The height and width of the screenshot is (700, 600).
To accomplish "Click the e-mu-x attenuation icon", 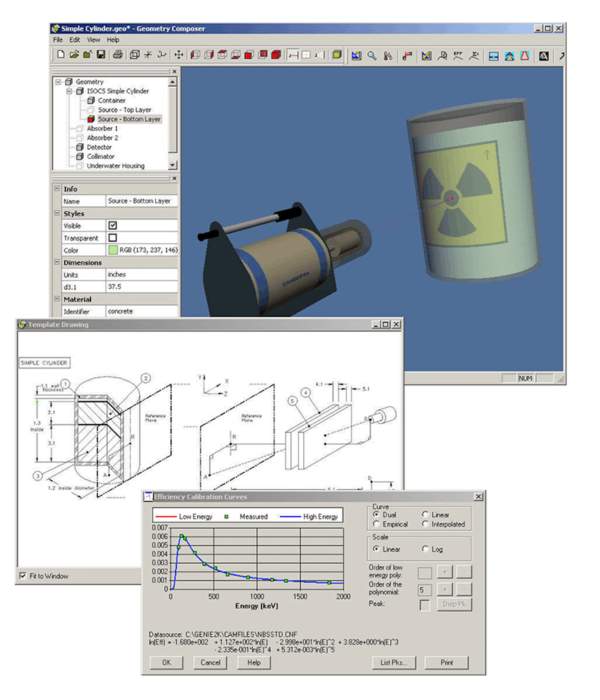I will [x=407, y=56].
